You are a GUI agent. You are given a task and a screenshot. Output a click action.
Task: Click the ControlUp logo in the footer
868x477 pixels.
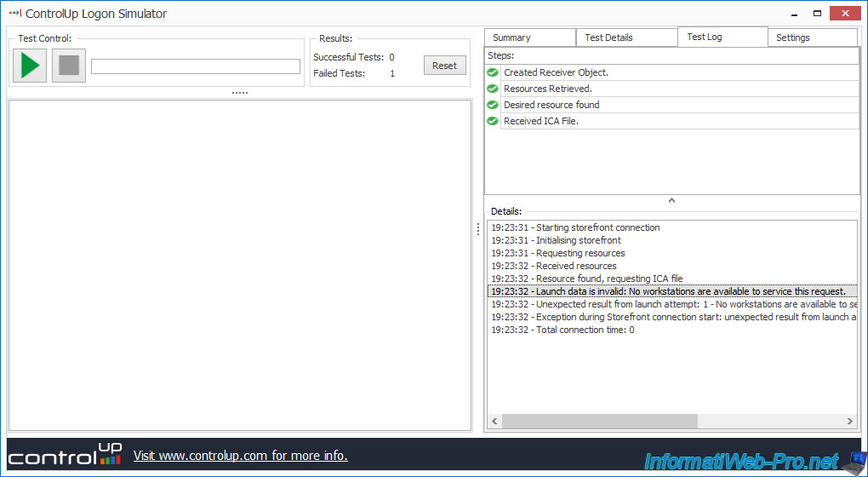point(65,454)
